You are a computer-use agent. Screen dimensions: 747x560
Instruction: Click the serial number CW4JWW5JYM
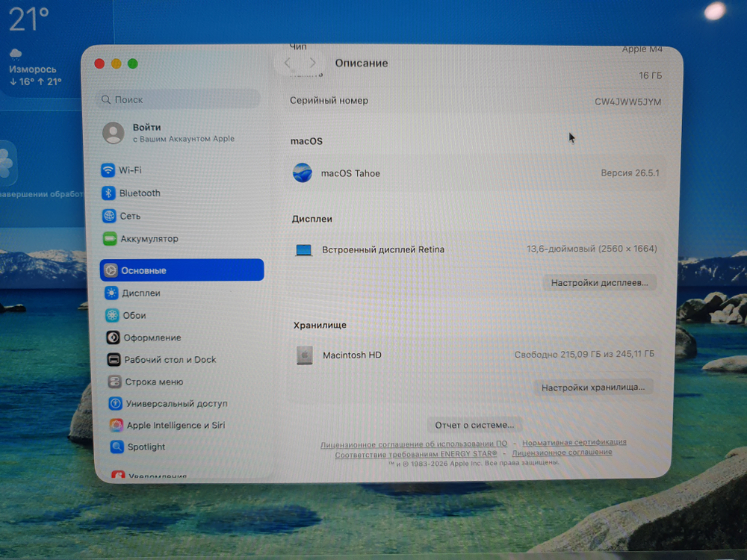pyautogui.click(x=627, y=102)
